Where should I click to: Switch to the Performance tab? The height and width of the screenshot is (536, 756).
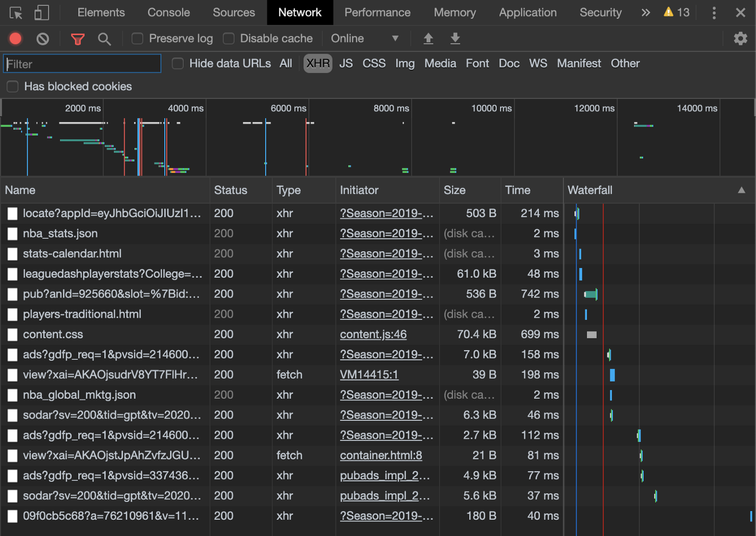pyautogui.click(x=377, y=12)
